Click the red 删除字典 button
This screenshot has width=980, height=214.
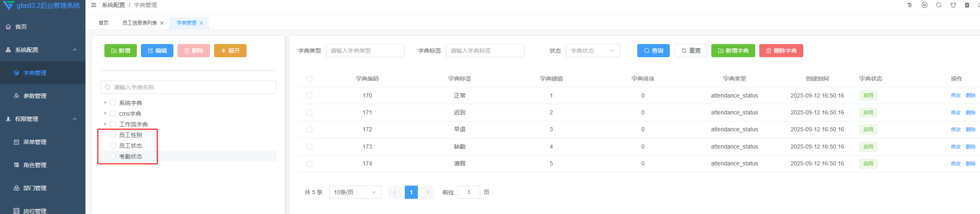pos(781,51)
